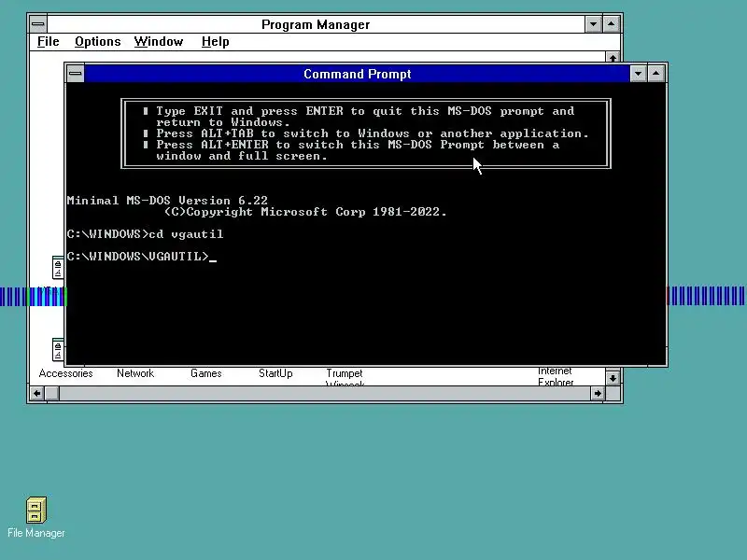Open the Program Manager control menu box
747x560 pixels.
coord(38,24)
